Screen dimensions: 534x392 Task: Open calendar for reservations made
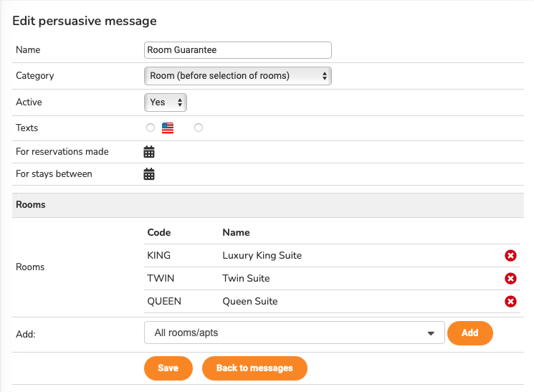[x=149, y=151]
